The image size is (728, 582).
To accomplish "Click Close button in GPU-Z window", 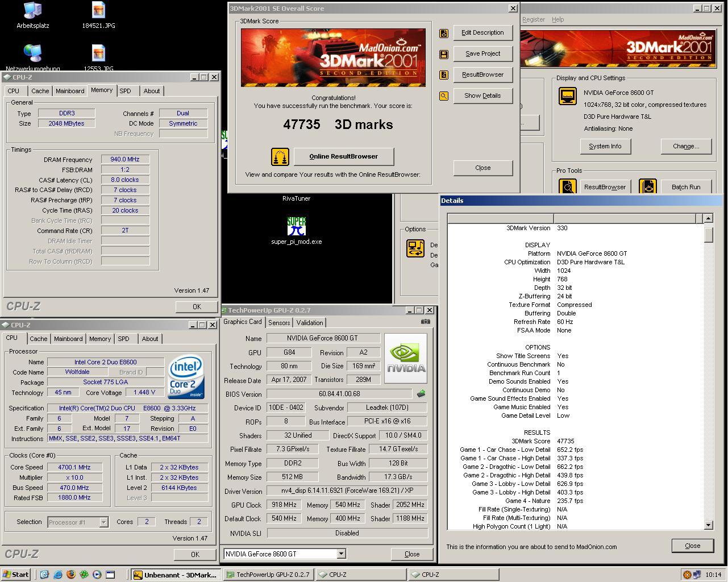I will (x=412, y=554).
